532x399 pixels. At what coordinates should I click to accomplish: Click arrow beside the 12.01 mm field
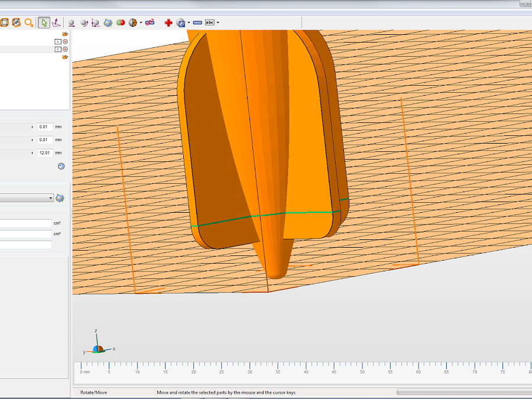[x=33, y=153]
